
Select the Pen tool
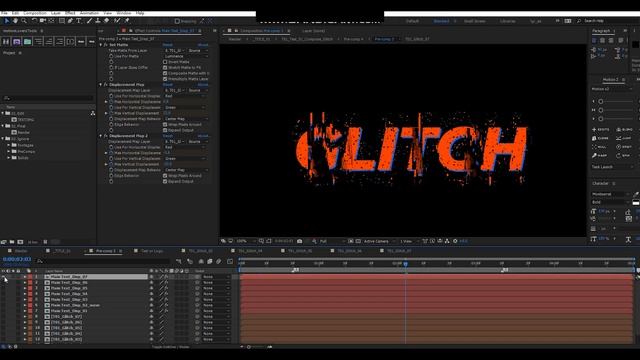click(70, 20)
